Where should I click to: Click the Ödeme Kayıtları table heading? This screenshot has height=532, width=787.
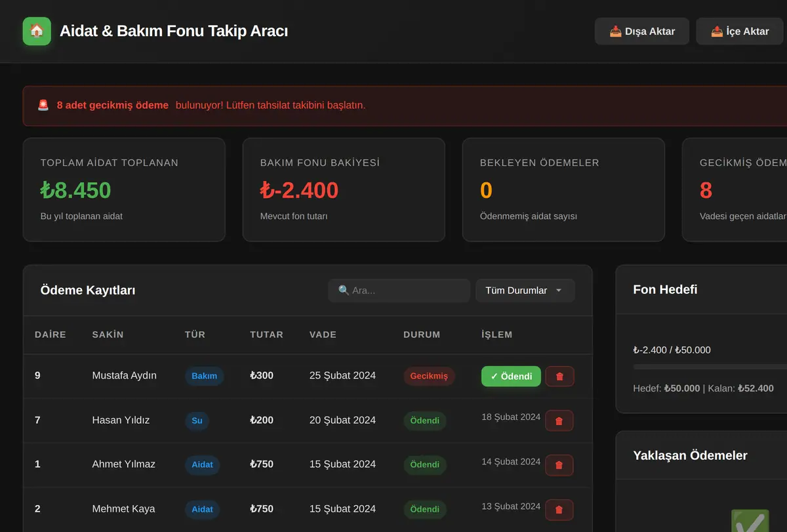coord(88,290)
